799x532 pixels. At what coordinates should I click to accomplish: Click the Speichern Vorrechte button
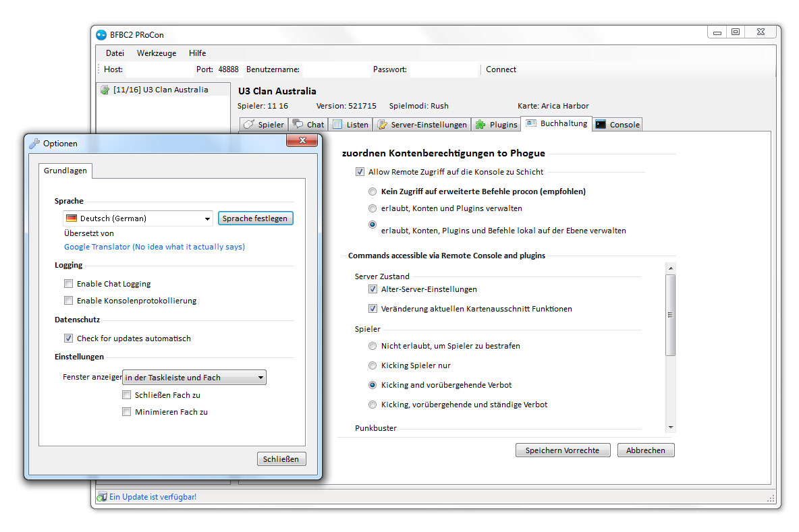[x=563, y=450]
